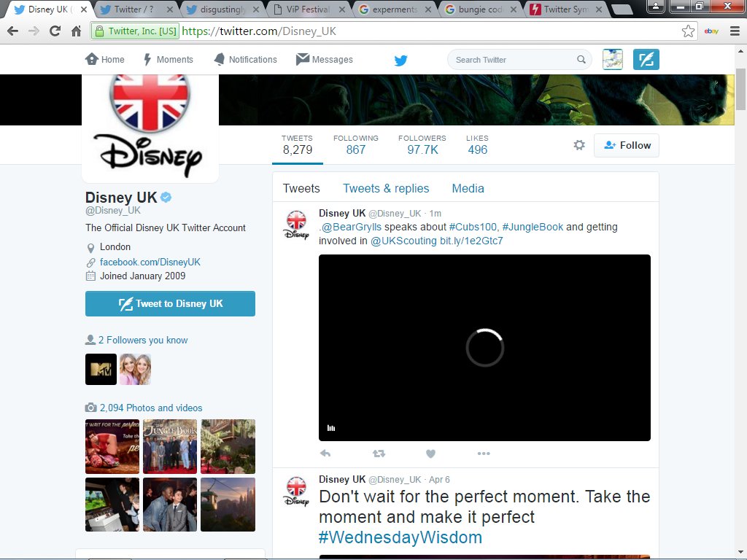The width and height of the screenshot is (747, 560).
Task: Click the Tweet to Disney UK button
Action: pos(170,303)
